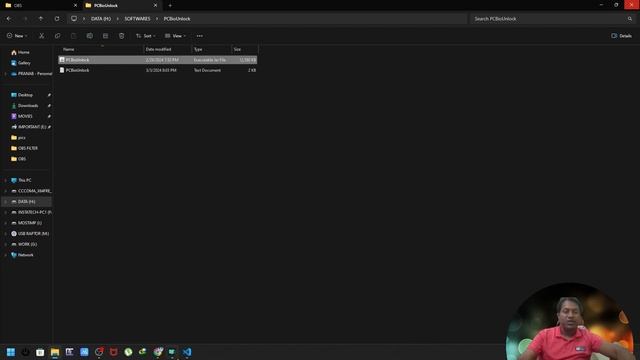Expand the Network tree node
Screen dimensions: 640x360
5,255
